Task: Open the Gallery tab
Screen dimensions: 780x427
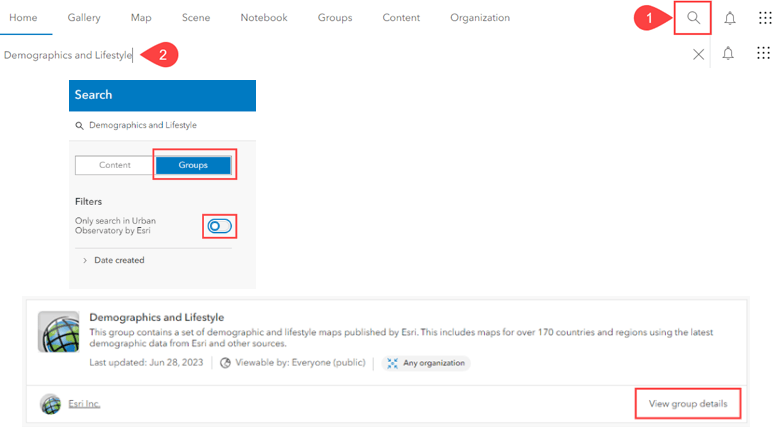Action: point(84,17)
